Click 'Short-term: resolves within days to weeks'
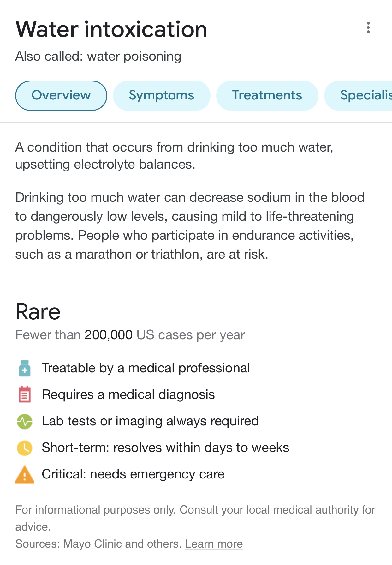Screen dimensions: 392x565 click(165, 448)
